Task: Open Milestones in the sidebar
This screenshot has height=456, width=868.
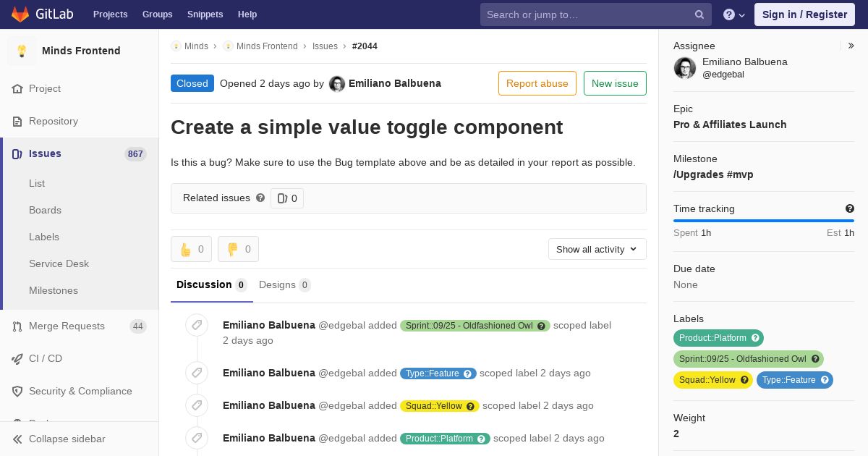Action: [x=54, y=291]
